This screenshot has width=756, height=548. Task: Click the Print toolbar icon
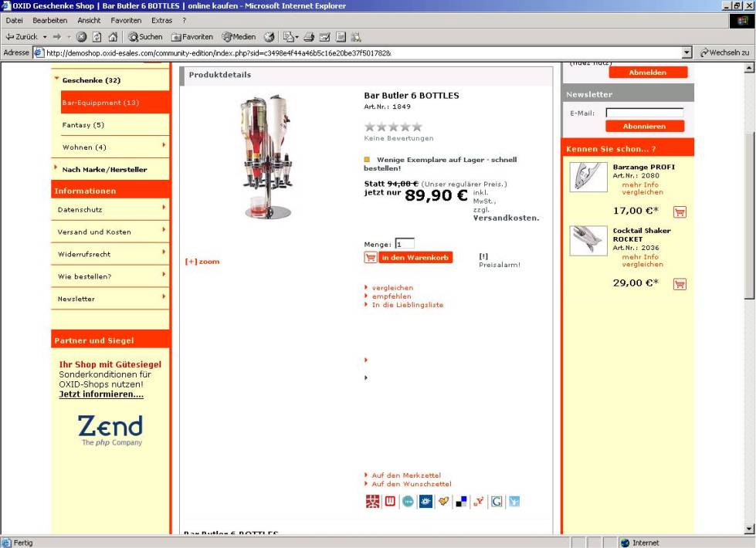pyautogui.click(x=309, y=36)
